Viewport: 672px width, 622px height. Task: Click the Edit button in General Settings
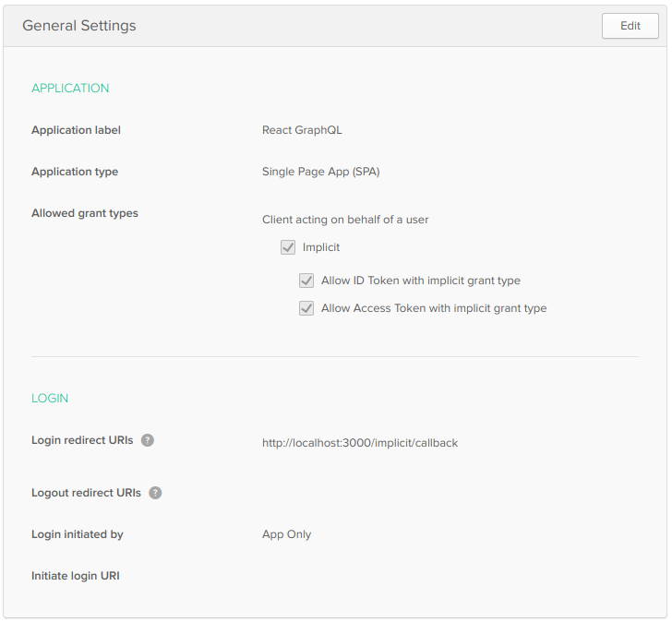point(630,26)
